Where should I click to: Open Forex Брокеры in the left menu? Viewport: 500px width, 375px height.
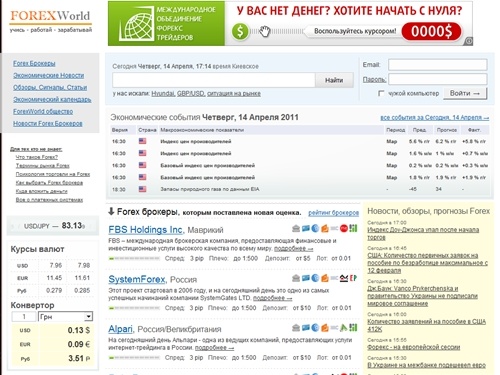[x=34, y=63]
